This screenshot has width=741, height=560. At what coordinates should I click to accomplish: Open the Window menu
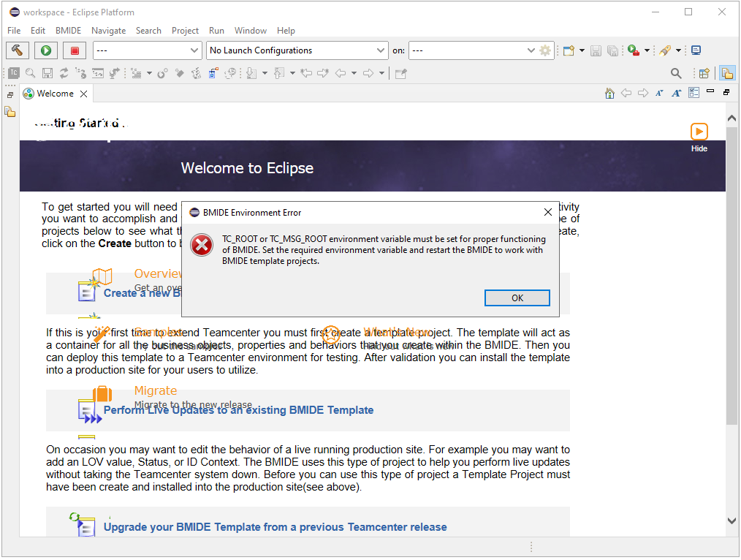[x=251, y=31]
